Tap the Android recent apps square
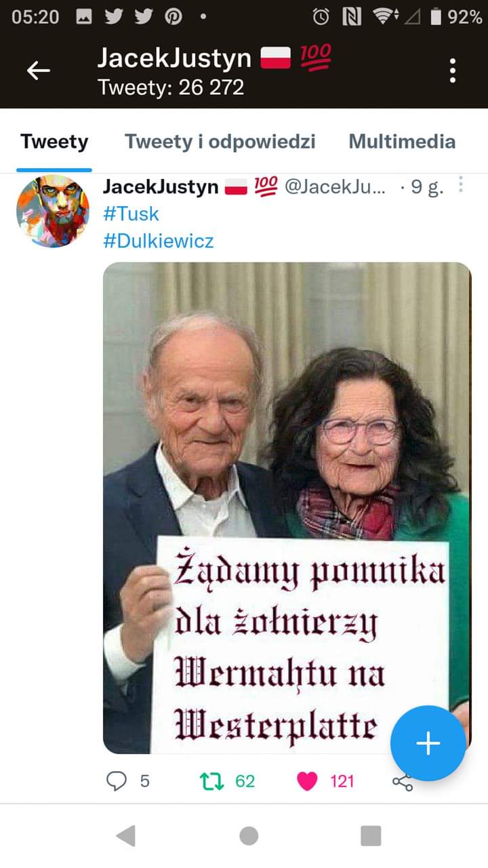This screenshot has width=488, height=868. click(371, 835)
